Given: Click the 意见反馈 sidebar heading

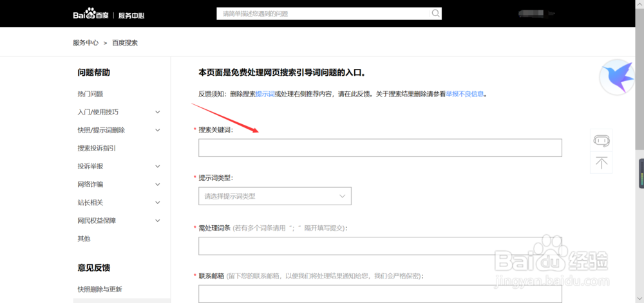Looking at the screenshot, I should click(x=93, y=268).
